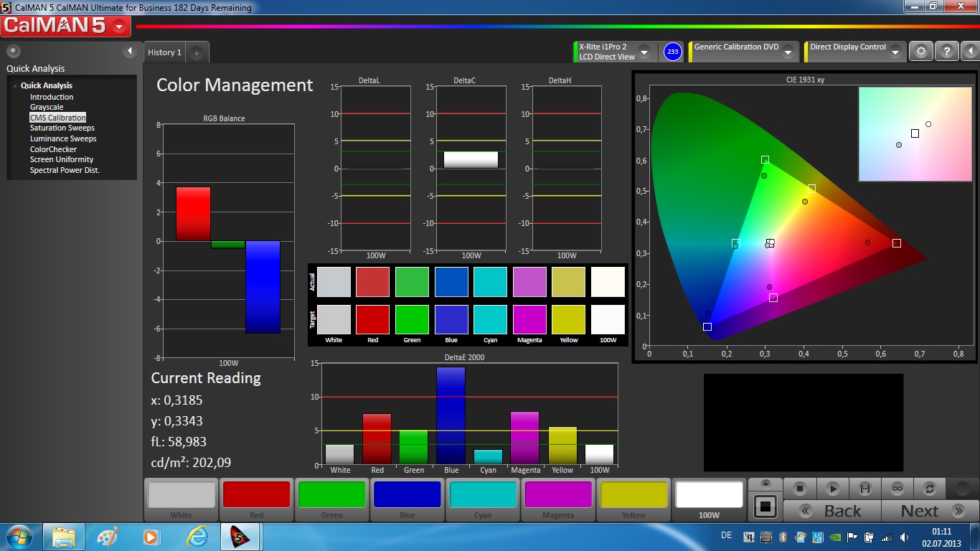
Task: Click the round button above Quick Analysis
Action: [14, 51]
